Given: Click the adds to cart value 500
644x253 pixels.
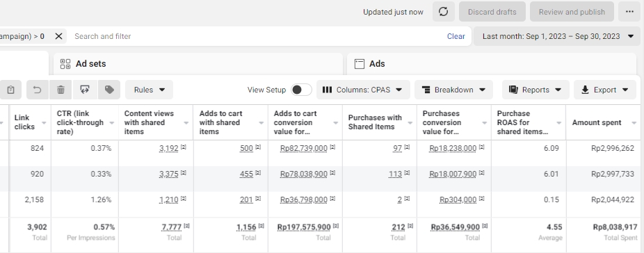Looking at the screenshot, I should [246, 148].
